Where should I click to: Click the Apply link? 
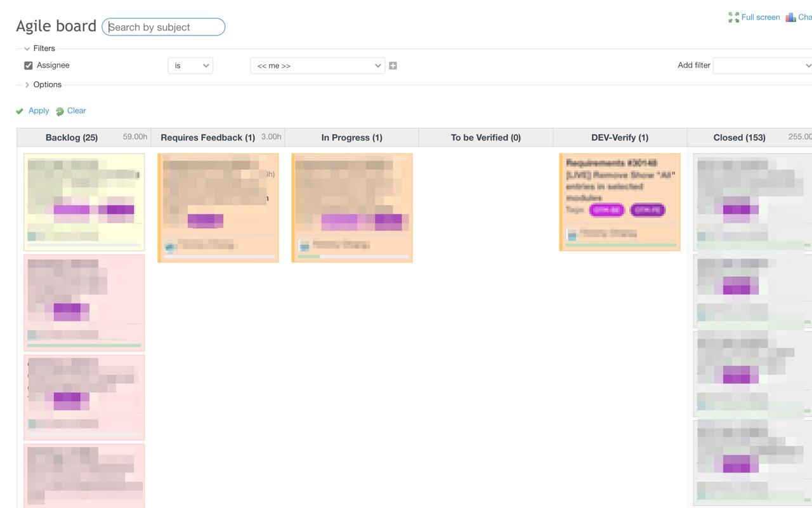click(39, 110)
